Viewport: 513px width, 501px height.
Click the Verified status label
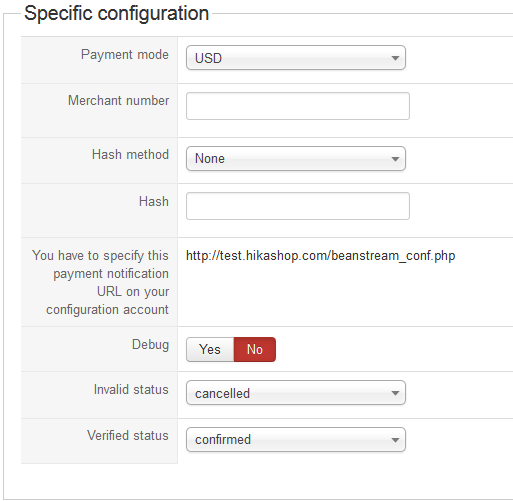[x=128, y=435]
